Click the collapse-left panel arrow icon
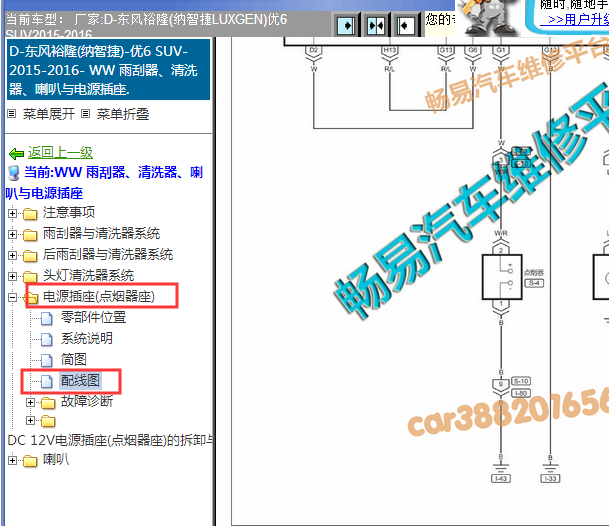The height and width of the screenshot is (526, 609). [405, 26]
